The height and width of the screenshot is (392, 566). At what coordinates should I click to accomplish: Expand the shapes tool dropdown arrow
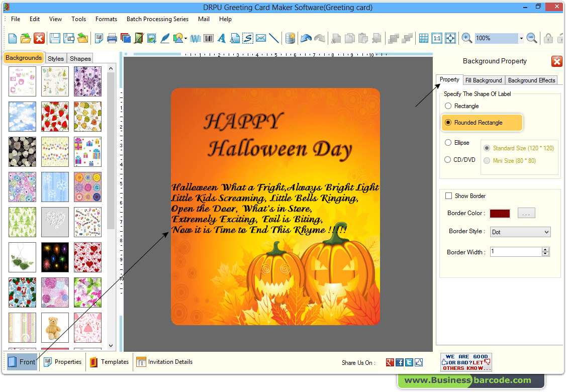[185, 38]
